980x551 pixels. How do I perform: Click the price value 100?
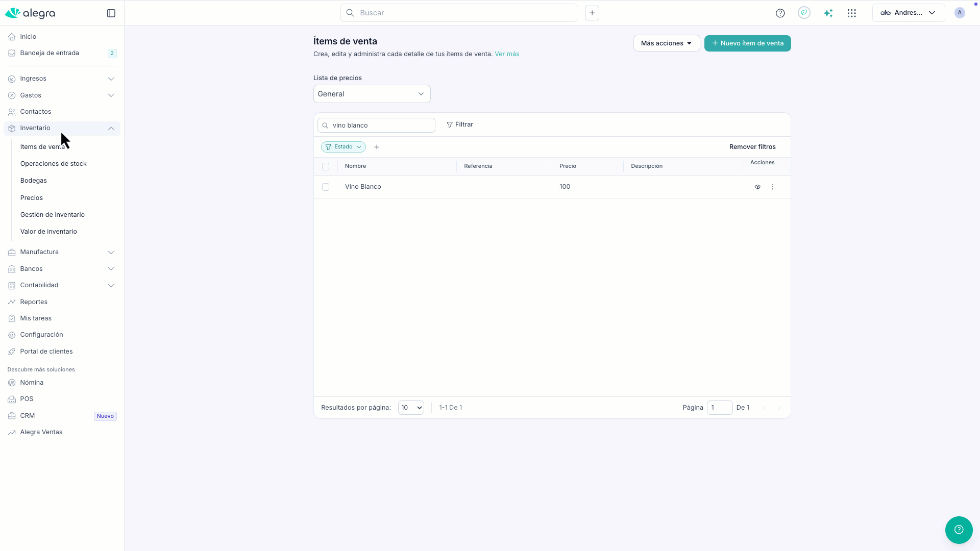(x=565, y=187)
